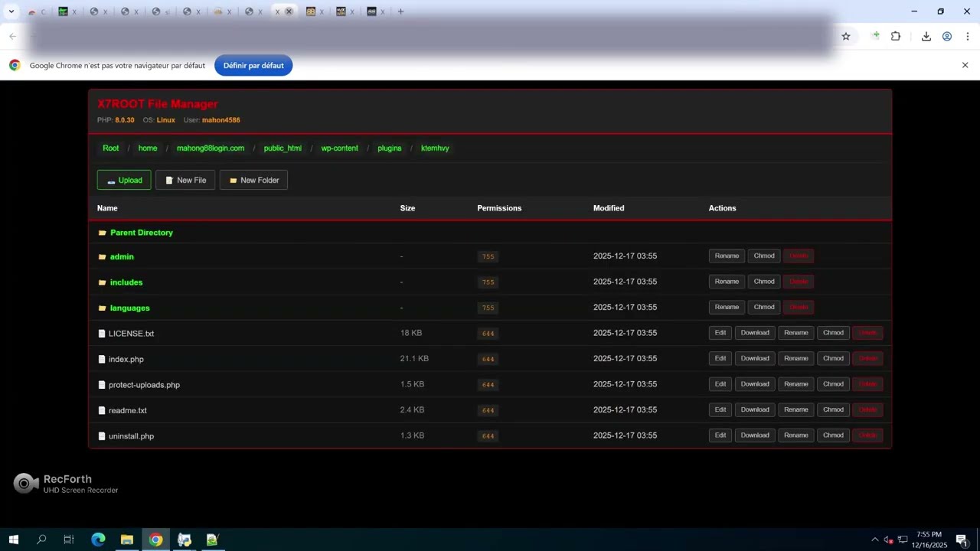Screen dimensions: 980x551
Task: Delete index.php
Action: tap(867, 359)
